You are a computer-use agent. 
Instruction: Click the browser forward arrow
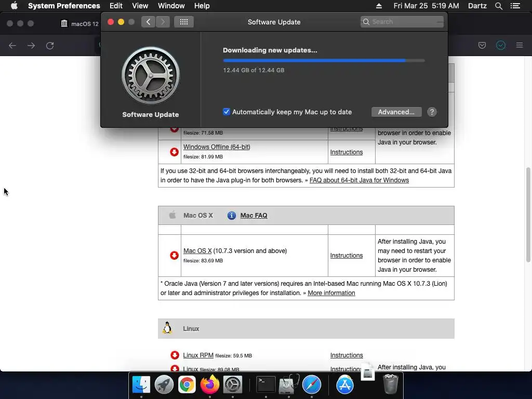point(31,46)
